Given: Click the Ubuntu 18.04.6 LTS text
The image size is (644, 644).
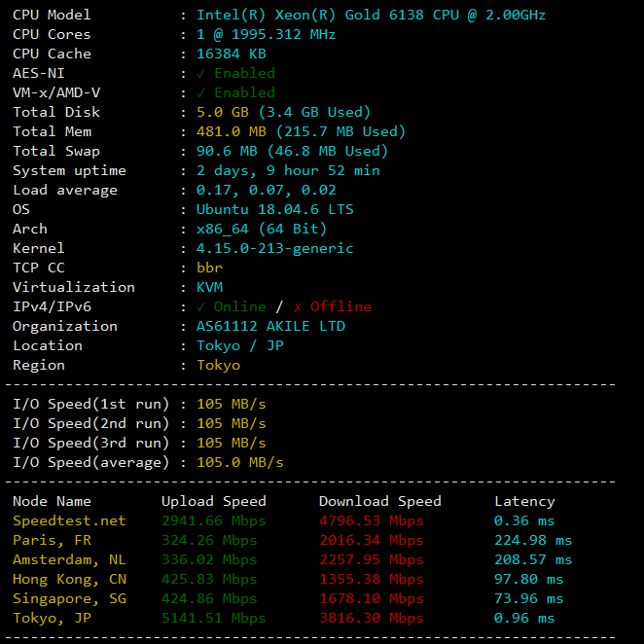Looking at the screenshot, I should point(274,209).
